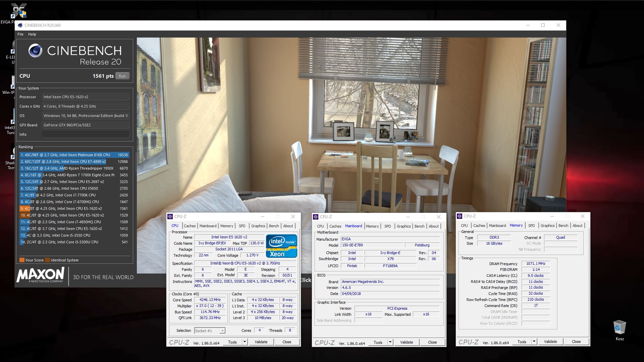
Task: Click the Cinebench title bar app icon
Action: pos(20,25)
